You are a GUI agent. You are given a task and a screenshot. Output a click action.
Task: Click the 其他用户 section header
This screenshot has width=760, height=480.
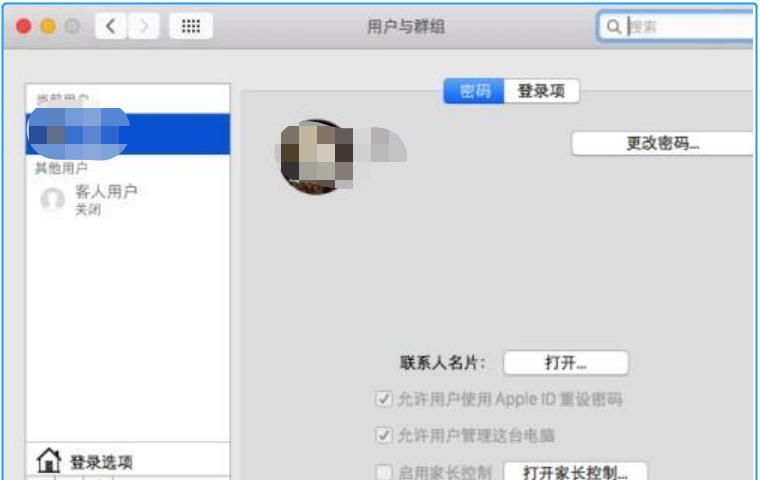pyautogui.click(x=61, y=168)
